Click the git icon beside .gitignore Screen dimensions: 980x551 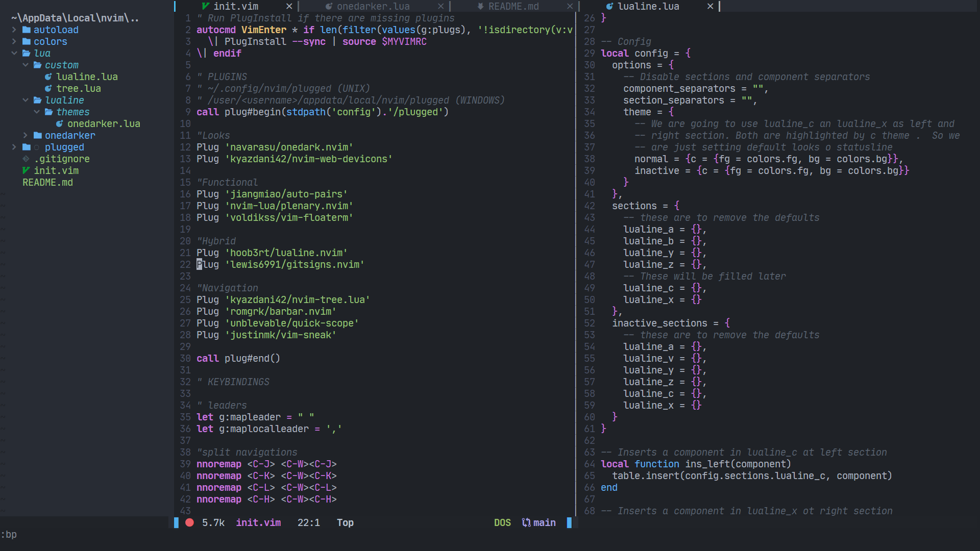pos(26,159)
